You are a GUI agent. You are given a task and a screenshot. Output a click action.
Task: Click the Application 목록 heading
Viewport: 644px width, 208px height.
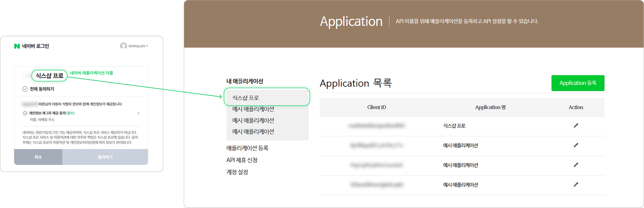(x=356, y=83)
